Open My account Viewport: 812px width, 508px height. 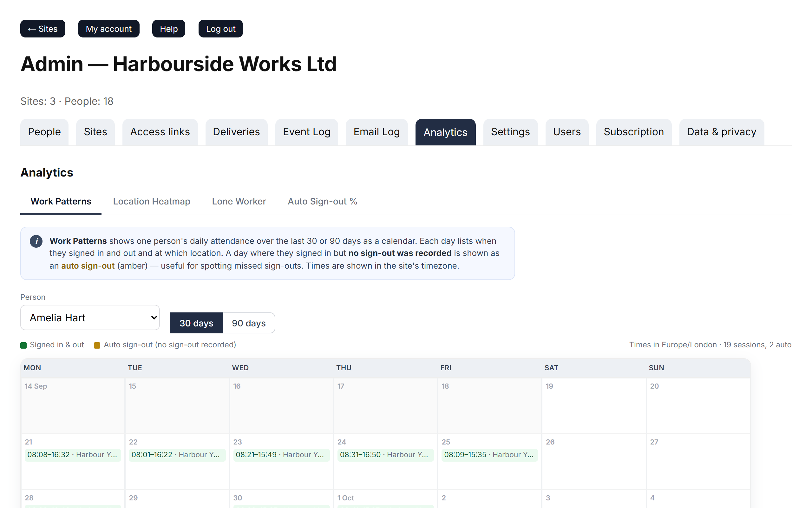click(109, 29)
